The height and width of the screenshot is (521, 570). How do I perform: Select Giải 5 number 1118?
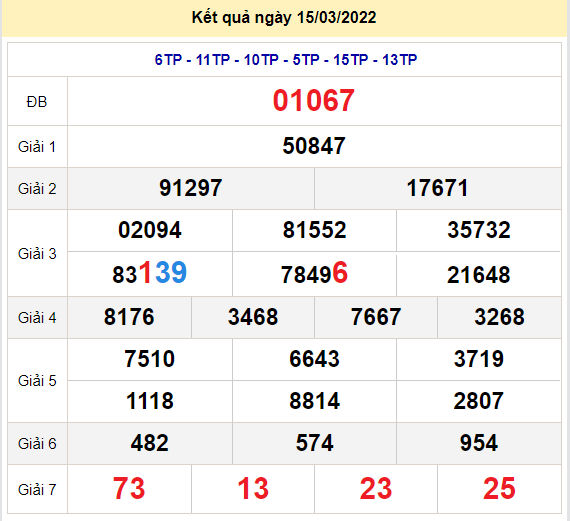150,401
